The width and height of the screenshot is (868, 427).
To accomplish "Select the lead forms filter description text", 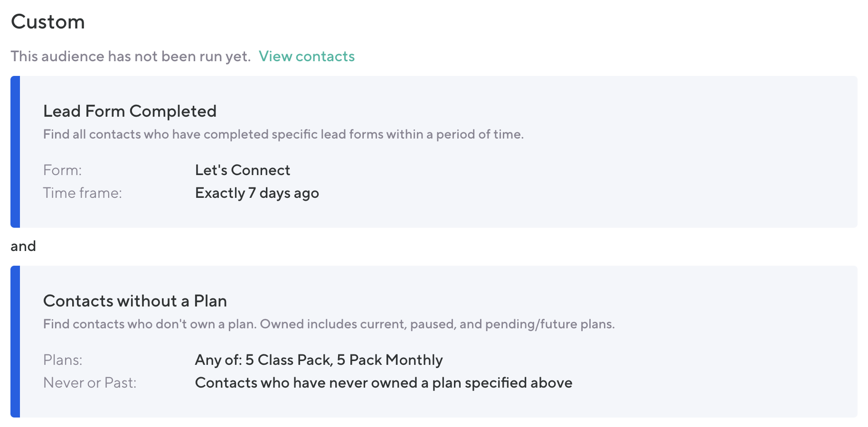I will tap(283, 134).
